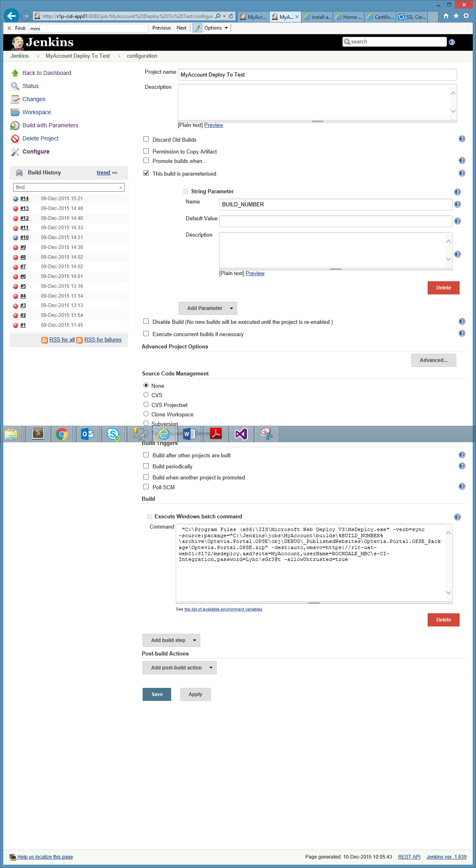Click the Build with Parameters clock icon

[x=15, y=125]
